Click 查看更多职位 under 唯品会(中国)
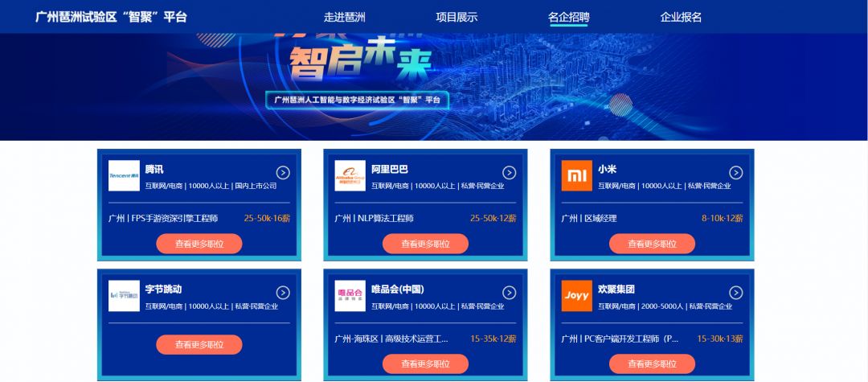The height and width of the screenshot is (382, 868). click(x=425, y=364)
